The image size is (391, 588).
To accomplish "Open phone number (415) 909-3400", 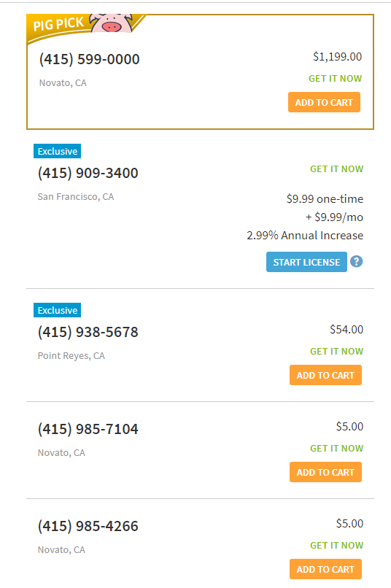I will (x=88, y=173).
